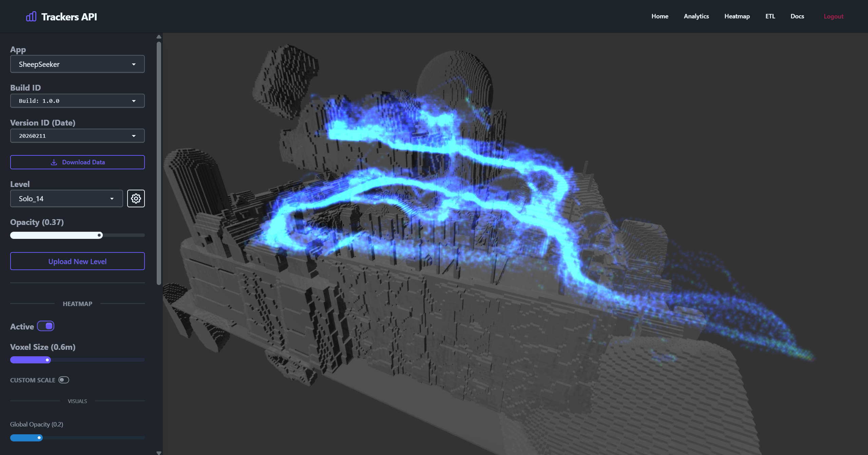Open the App dropdown showing SheepSeeker

coord(77,64)
